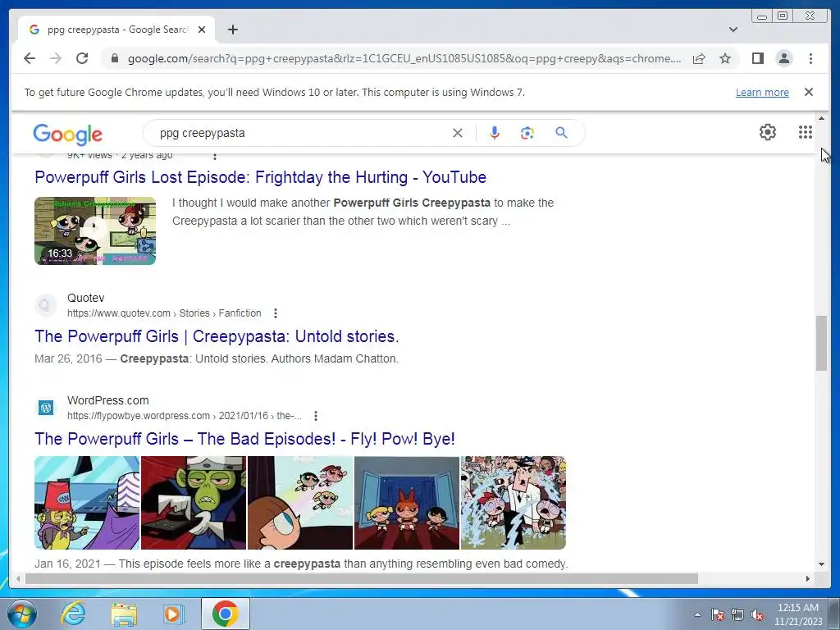This screenshot has height=630, width=840.
Task: Click the WordPress.com site name
Action: 107,400
